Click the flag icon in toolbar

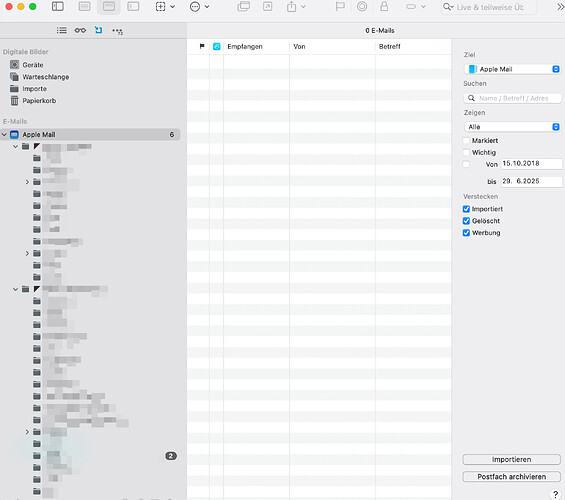tap(340, 6)
